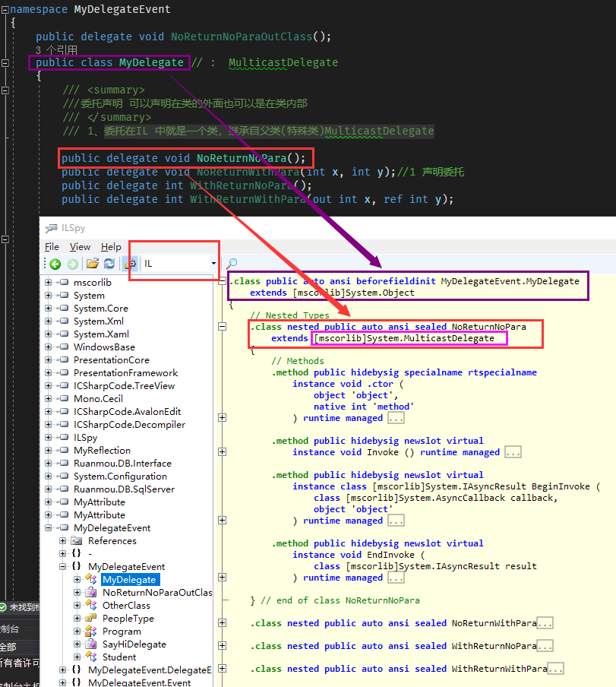Open the IL language dropdown
Image resolution: width=616 pixels, height=687 pixels.
coord(213,264)
